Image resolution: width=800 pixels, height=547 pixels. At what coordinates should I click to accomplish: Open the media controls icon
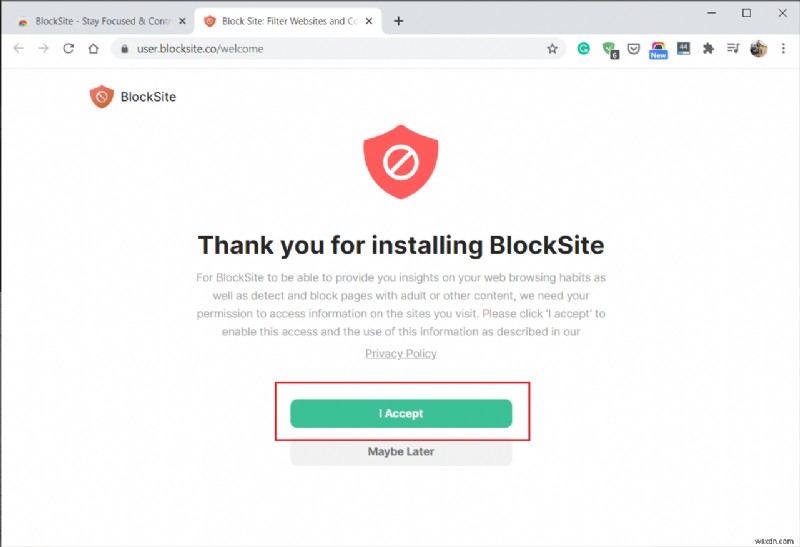[x=733, y=48]
